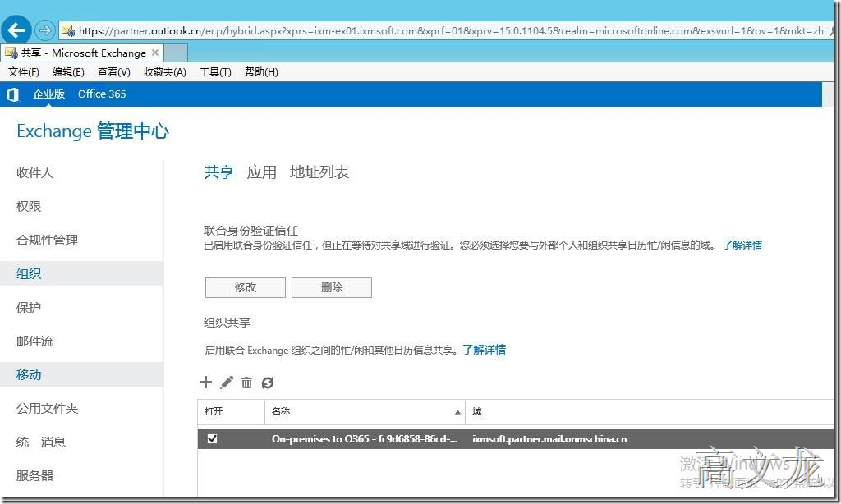Uncheck the On-premises to O365 checkbox
The height and width of the screenshot is (504, 841).
tap(213, 438)
